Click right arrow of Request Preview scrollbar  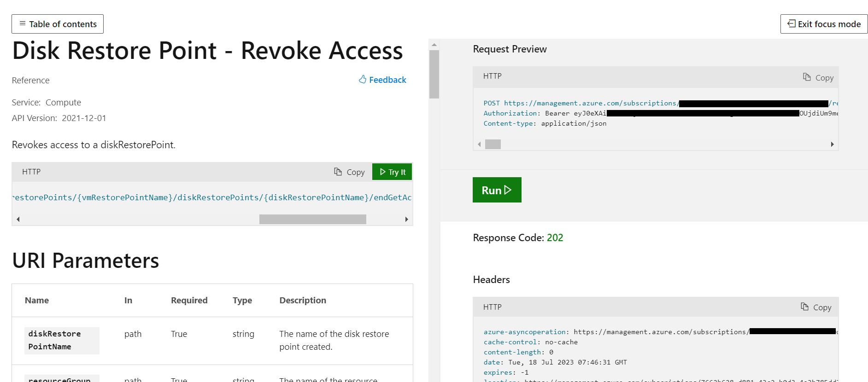pos(832,144)
